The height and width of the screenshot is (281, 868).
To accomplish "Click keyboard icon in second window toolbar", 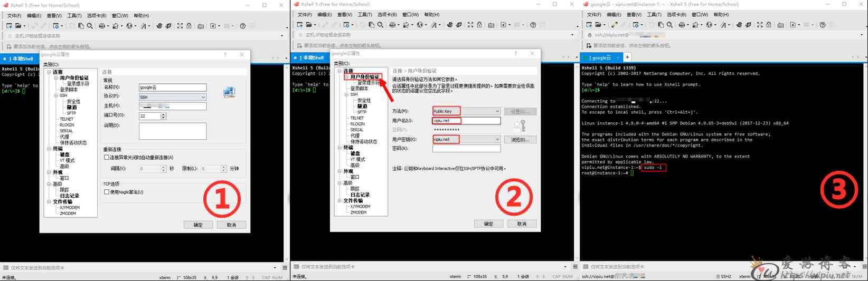I will (492, 25).
